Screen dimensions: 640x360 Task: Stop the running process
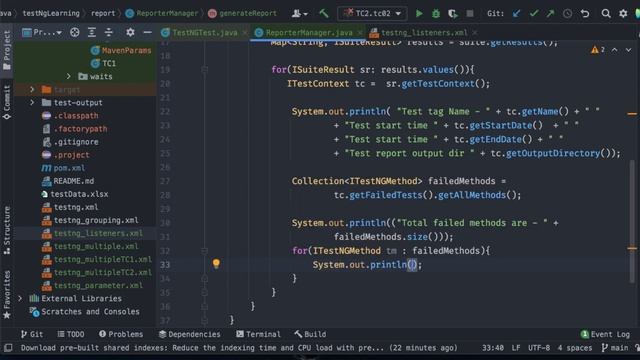click(470, 13)
